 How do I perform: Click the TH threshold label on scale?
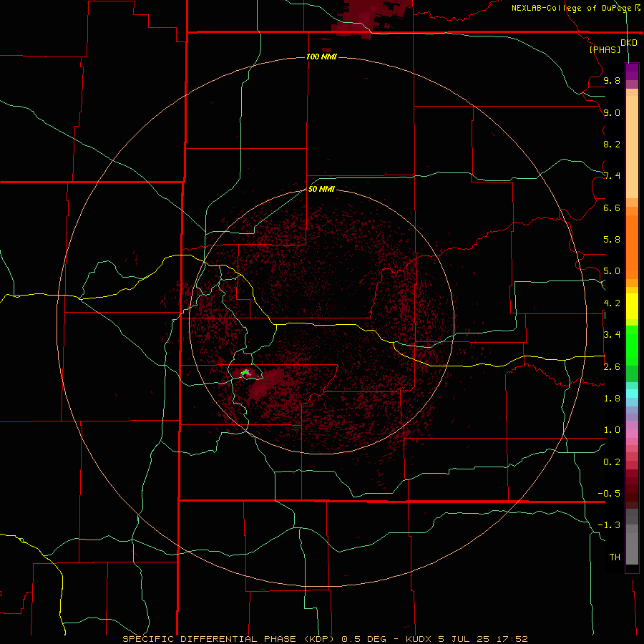(x=615, y=557)
